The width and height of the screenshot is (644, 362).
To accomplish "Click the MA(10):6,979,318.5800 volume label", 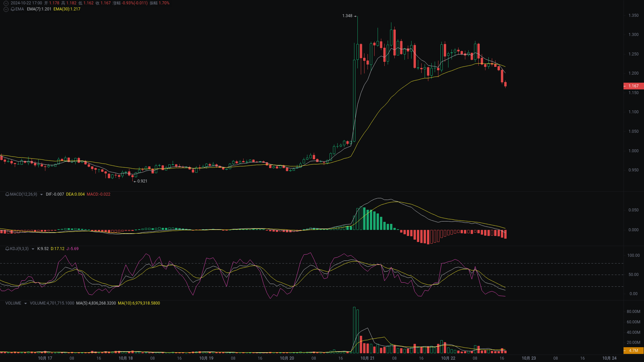I will pos(139,303).
